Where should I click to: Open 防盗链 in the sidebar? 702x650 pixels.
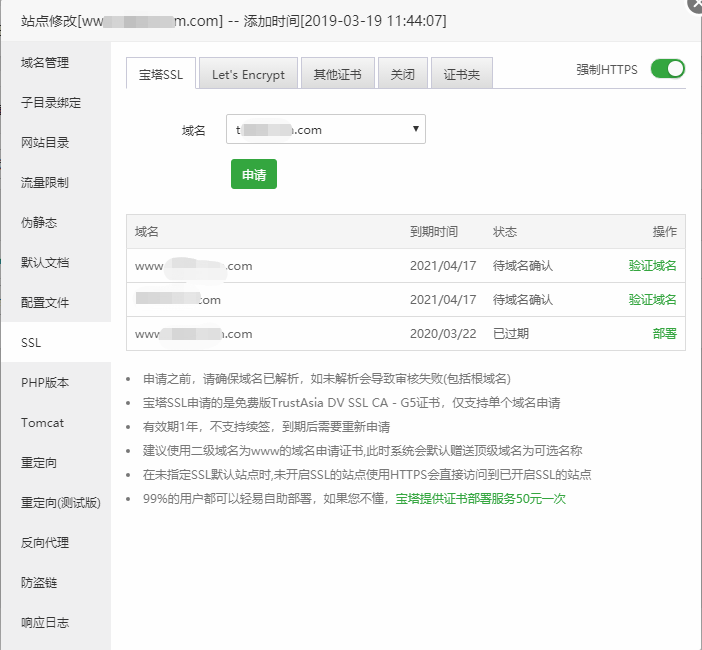[56, 582]
